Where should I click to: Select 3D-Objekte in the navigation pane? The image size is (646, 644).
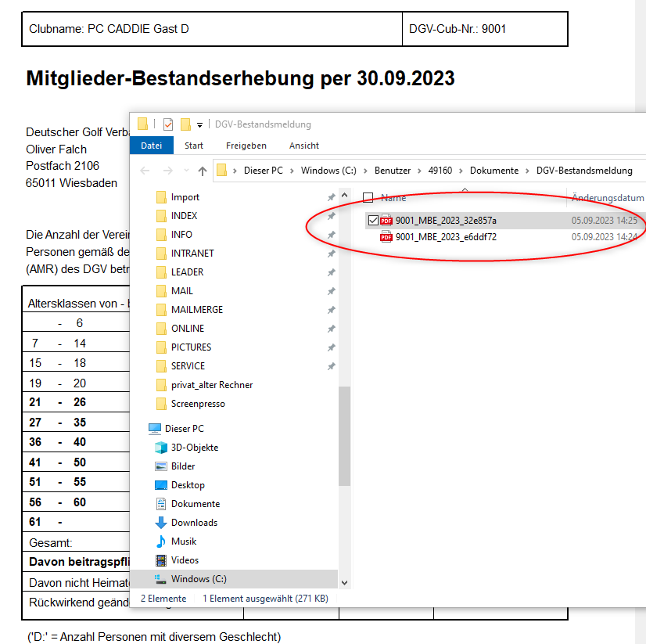point(195,448)
